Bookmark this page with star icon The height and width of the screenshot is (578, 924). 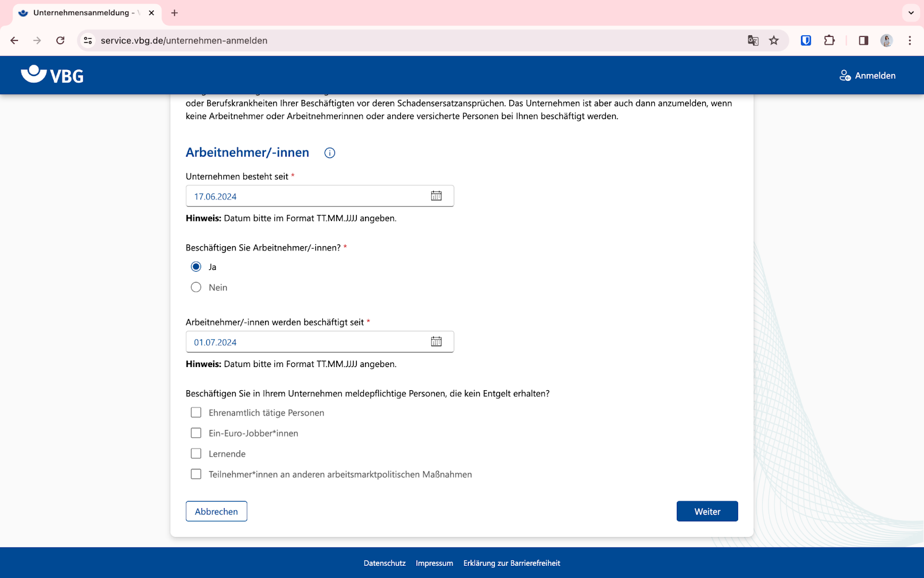point(774,40)
